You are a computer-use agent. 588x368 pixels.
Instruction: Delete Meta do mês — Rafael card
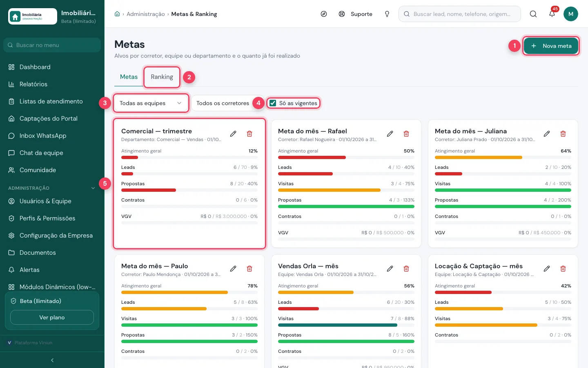click(406, 134)
